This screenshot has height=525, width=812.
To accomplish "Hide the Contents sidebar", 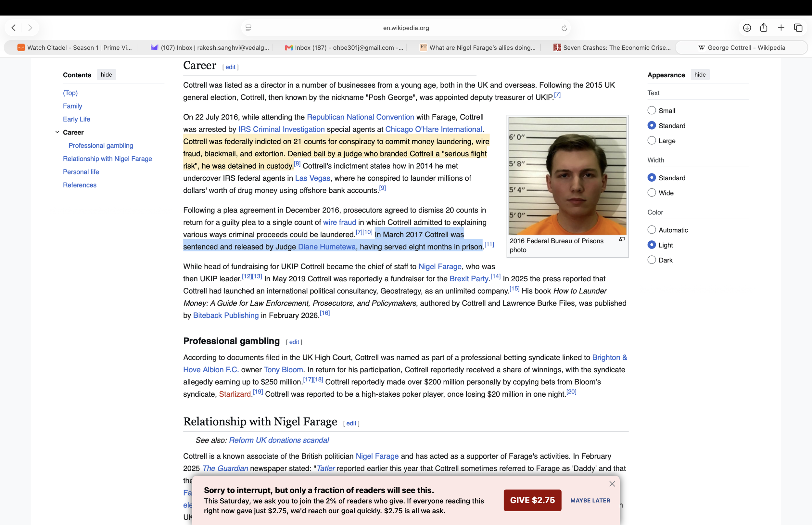I will click(x=106, y=75).
